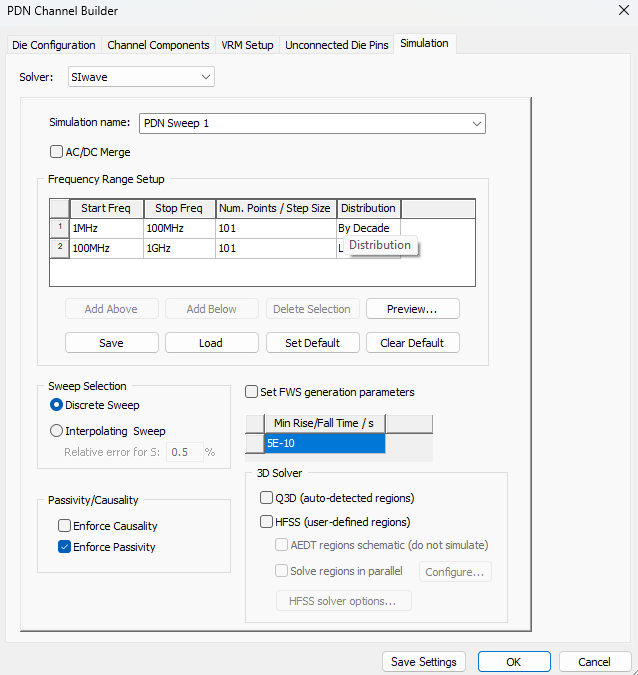The width and height of the screenshot is (638, 675).
Task: Switch to the Die Configuration tab
Action: coord(54,45)
